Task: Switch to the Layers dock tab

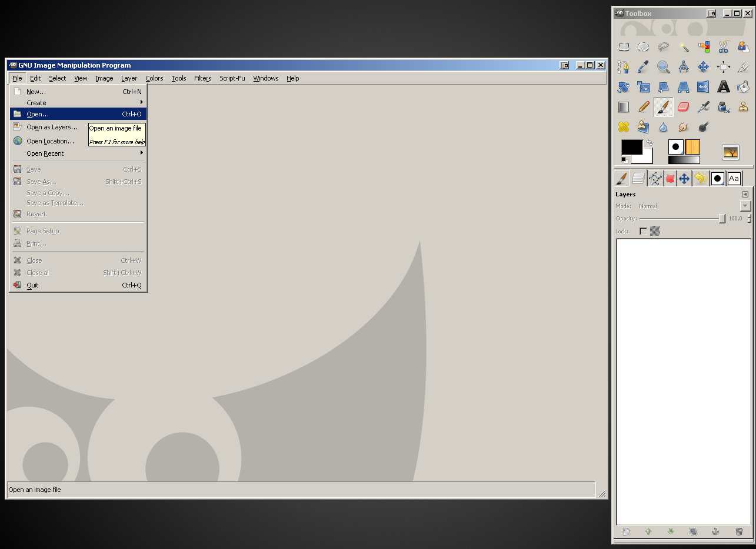Action: pos(638,179)
